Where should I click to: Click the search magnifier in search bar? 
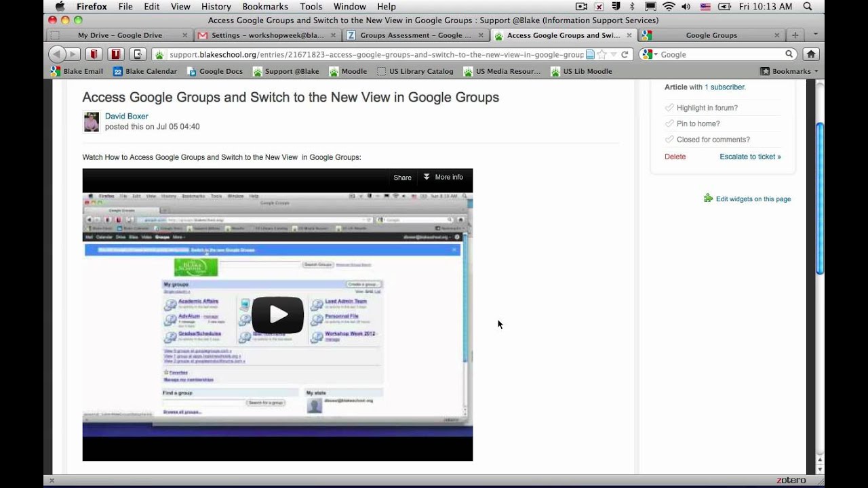click(x=789, y=54)
